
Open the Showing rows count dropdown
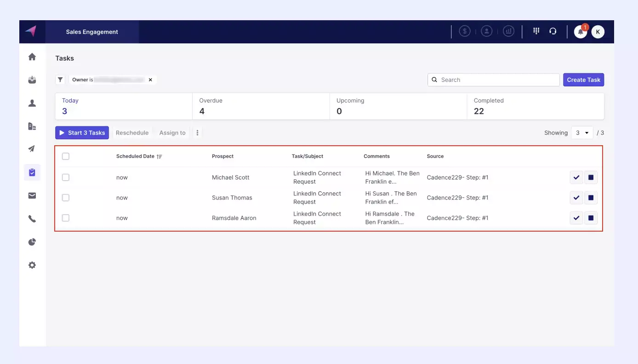click(582, 132)
